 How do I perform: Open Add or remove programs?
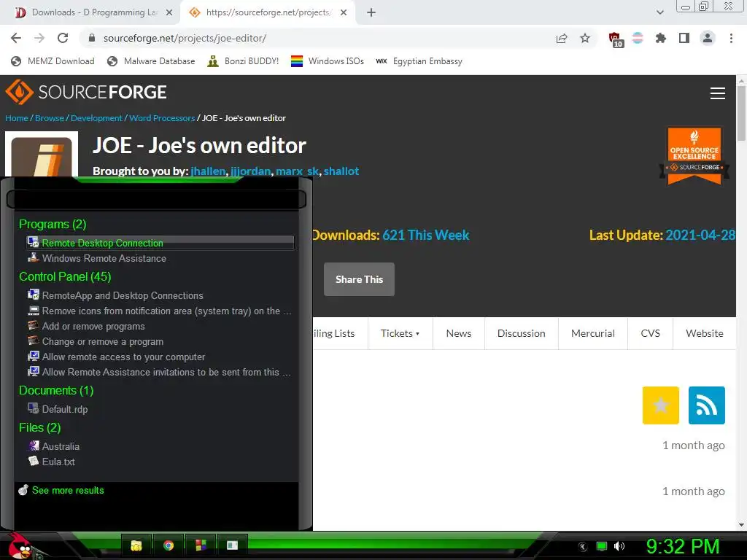[x=160, y=326]
